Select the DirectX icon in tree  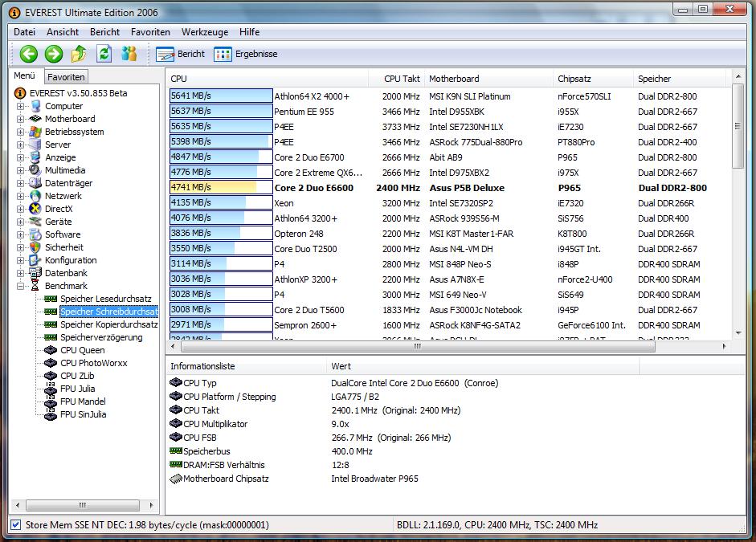pos(35,209)
